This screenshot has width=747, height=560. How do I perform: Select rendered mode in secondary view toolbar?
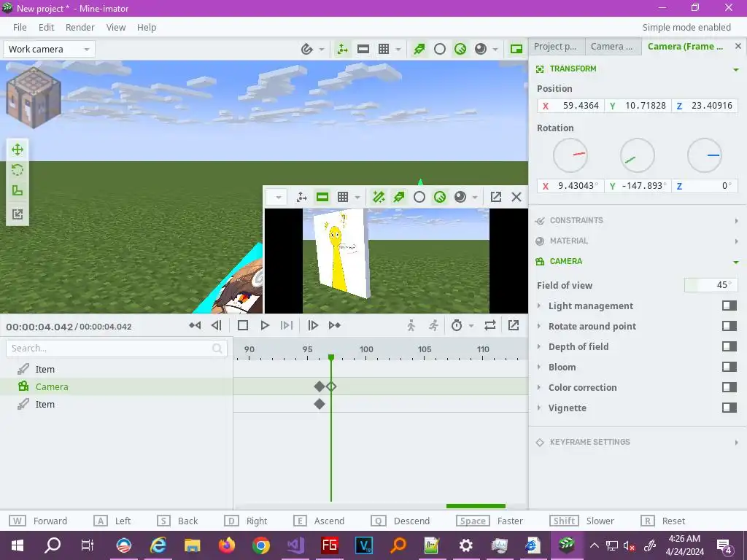click(460, 197)
